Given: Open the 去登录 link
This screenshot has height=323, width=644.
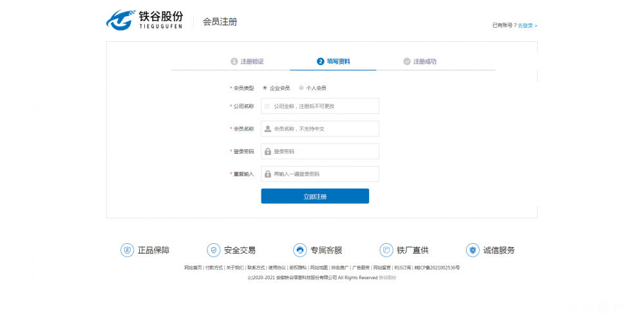Looking at the screenshot, I should 527,26.
